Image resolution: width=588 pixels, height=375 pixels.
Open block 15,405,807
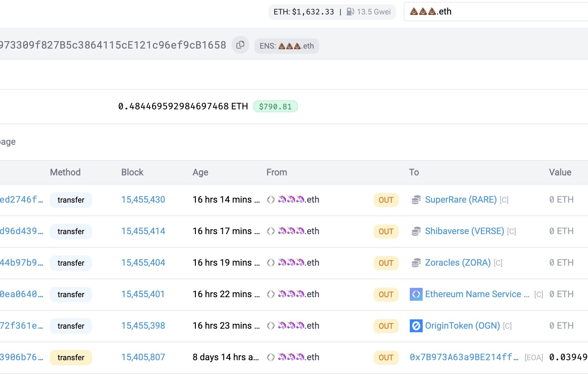click(143, 357)
